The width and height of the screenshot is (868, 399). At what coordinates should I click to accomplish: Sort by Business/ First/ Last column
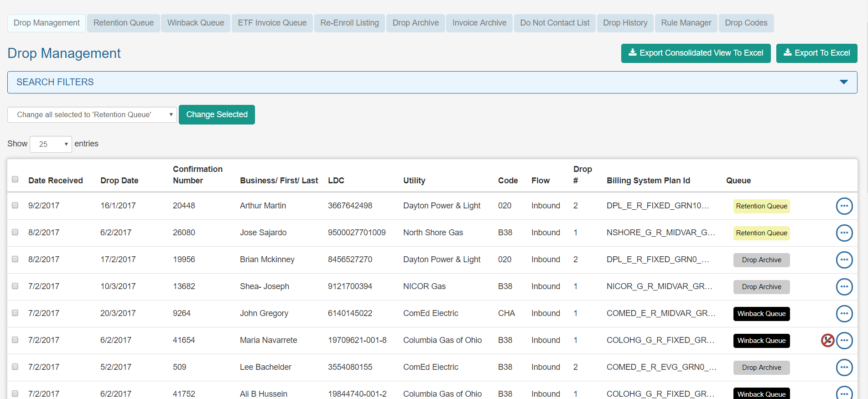[x=279, y=181]
